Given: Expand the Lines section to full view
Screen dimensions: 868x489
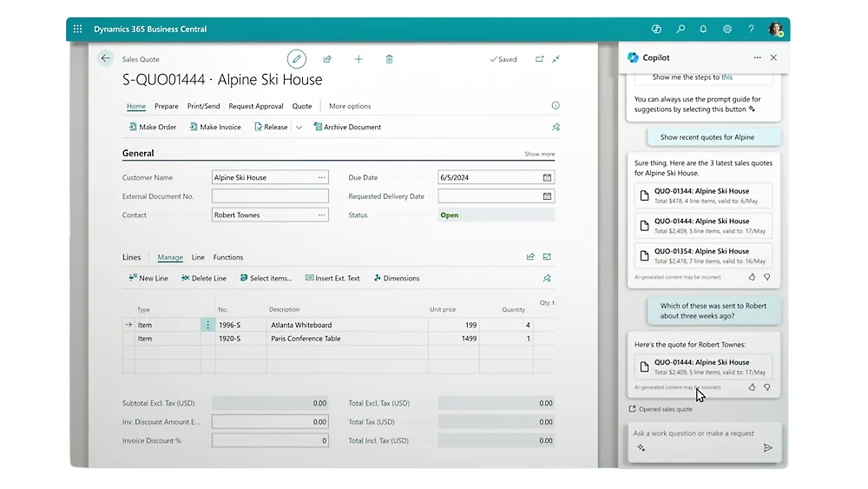Looking at the screenshot, I should pos(547,256).
